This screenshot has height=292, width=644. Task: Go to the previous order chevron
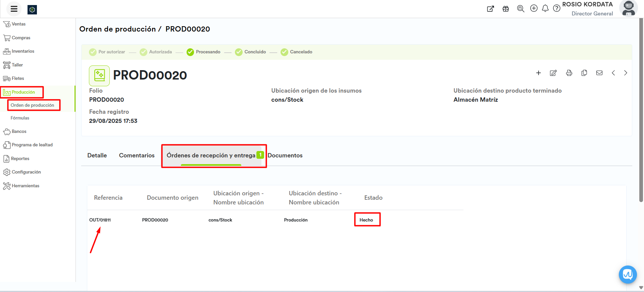click(613, 73)
